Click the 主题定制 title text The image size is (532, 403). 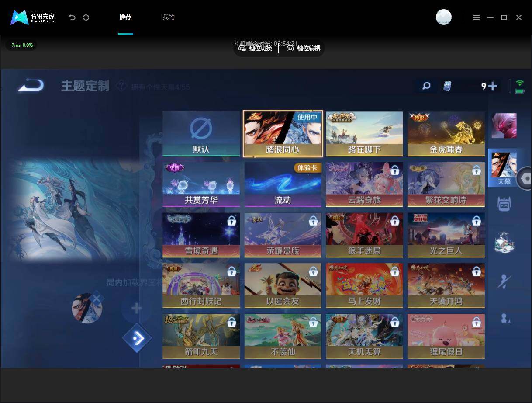pyautogui.click(x=85, y=86)
